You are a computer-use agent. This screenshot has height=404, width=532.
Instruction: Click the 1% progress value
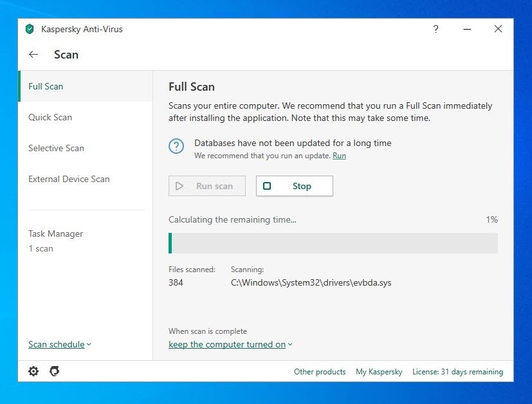(x=491, y=219)
